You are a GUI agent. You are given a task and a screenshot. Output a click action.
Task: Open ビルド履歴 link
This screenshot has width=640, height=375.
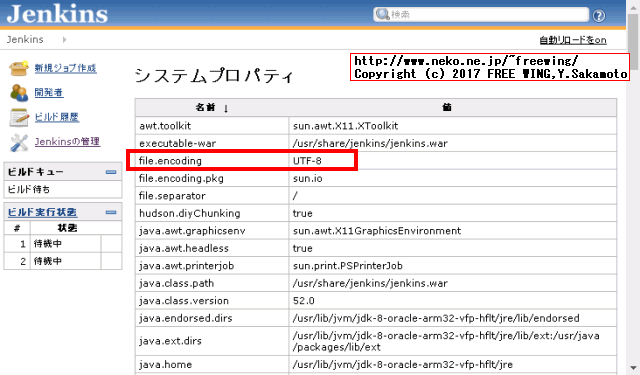point(57,117)
